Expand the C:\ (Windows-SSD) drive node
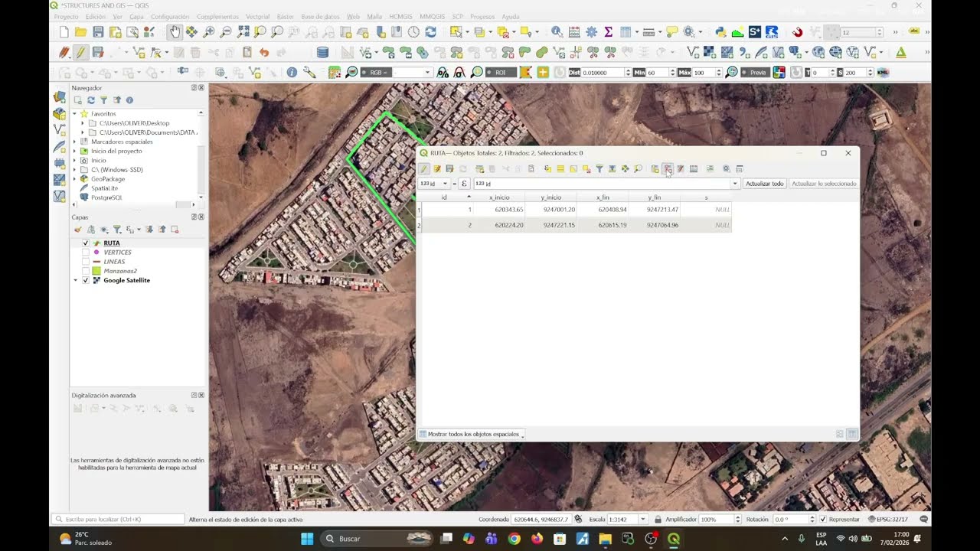980x551 pixels. [x=76, y=169]
